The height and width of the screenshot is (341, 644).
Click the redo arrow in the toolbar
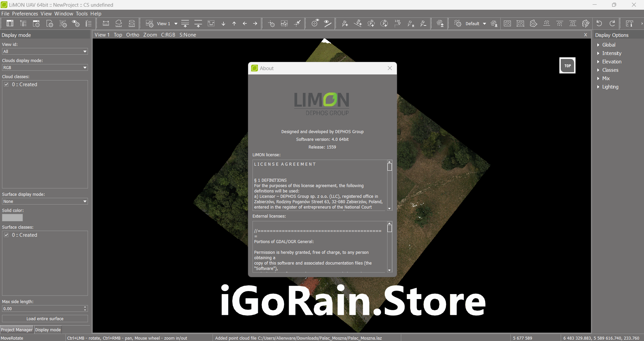(x=612, y=23)
